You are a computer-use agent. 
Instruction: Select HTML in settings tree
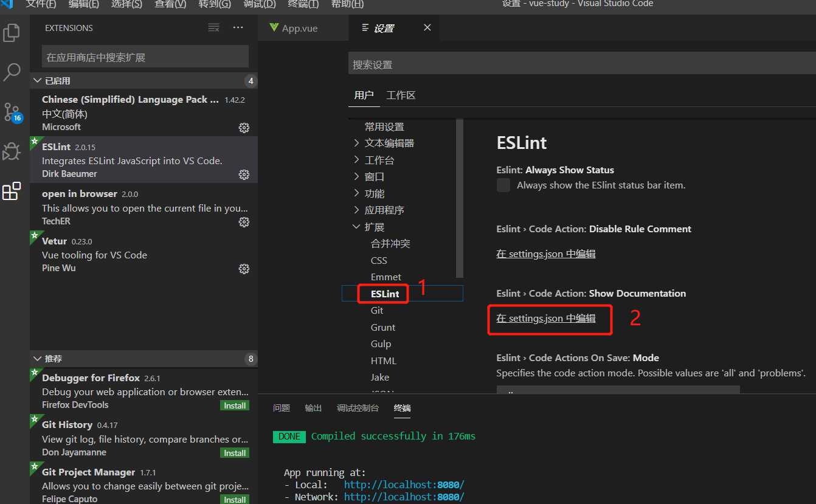384,361
